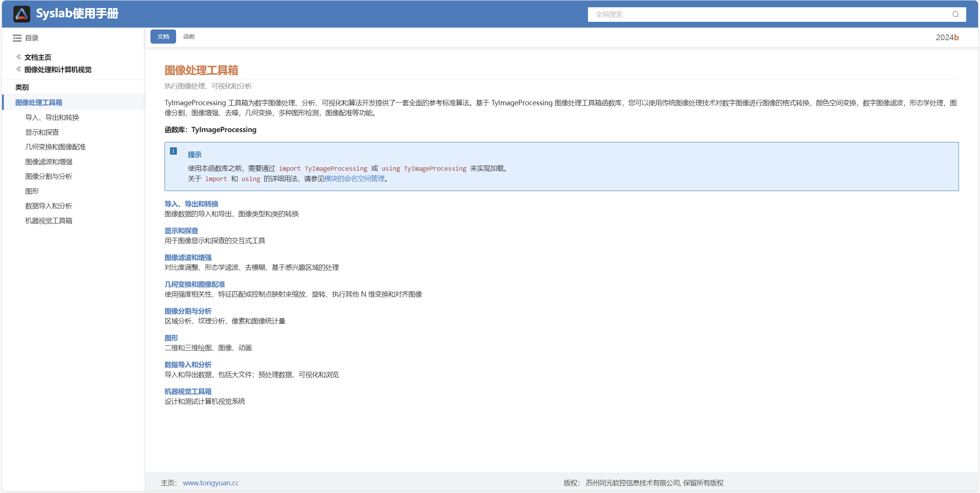Viewport: 980px width, 493px height.
Task: Open the 图像滤波和增强 content heading link
Action: pyautogui.click(x=188, y=258)
